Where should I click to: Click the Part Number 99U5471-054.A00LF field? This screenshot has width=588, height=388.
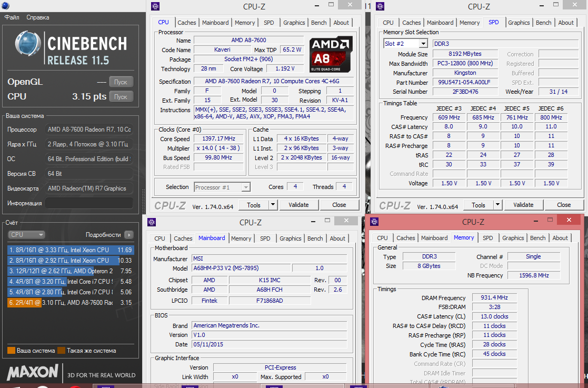465,82
